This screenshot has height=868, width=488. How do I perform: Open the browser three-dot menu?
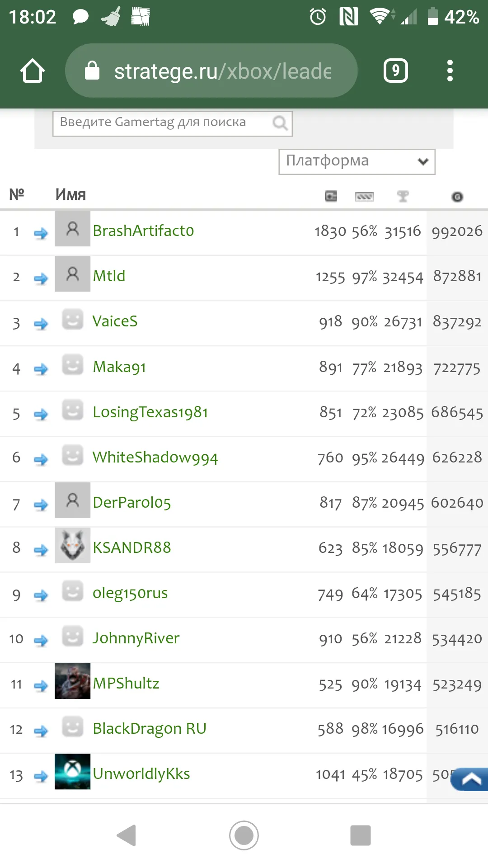pyautogui.click(x=450, y=71)
